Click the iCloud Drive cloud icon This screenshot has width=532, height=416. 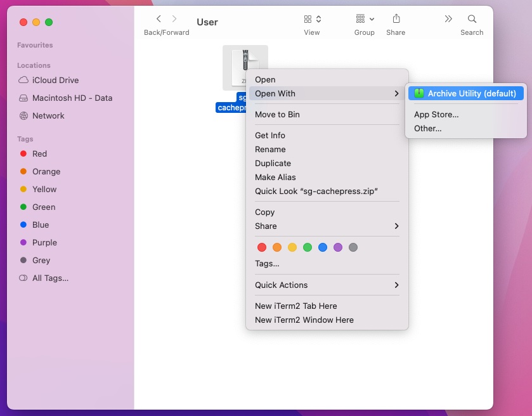coord(23,80)
